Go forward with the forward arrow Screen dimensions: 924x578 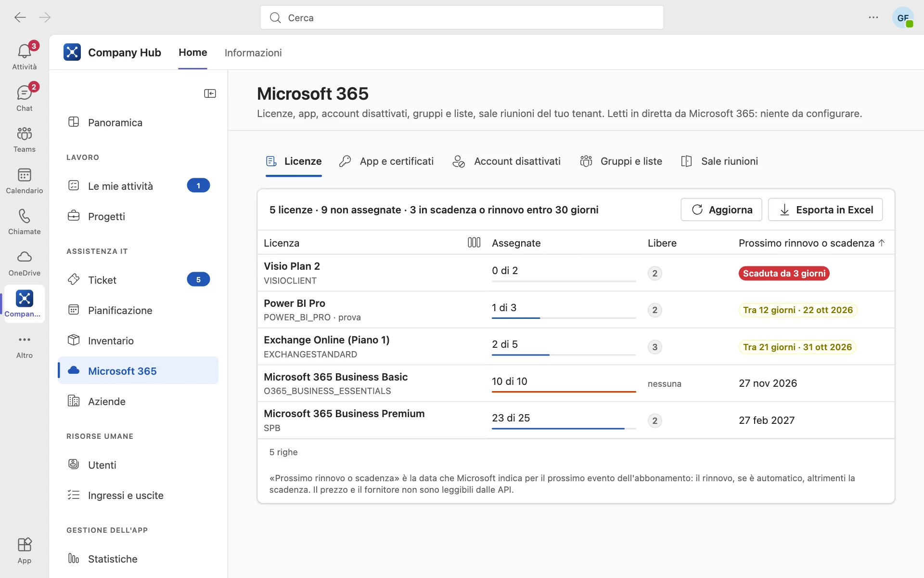(45, 17)
